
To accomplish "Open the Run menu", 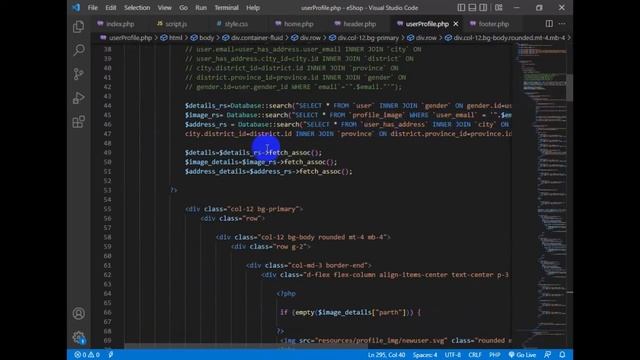I will [201, 8].
